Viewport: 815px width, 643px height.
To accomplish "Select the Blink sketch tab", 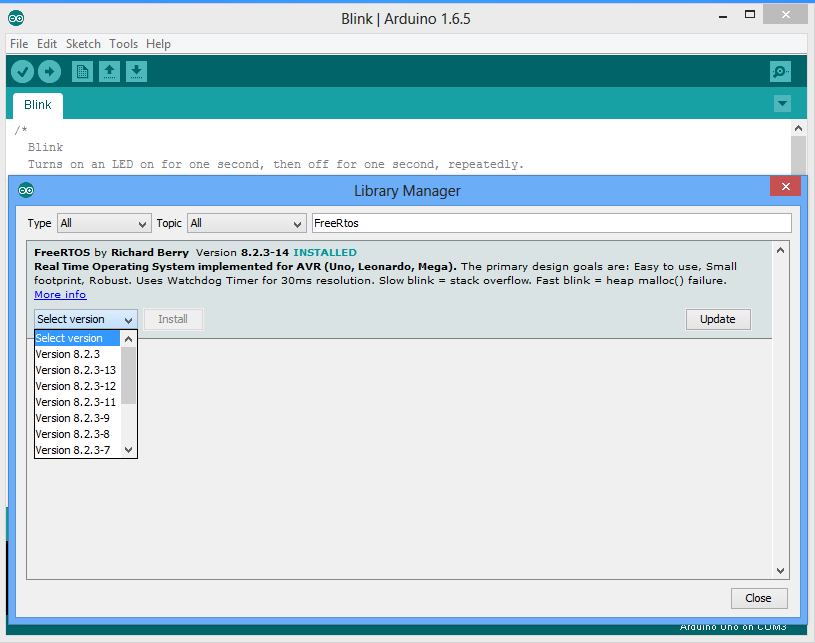I will click(x=38, y=105).
